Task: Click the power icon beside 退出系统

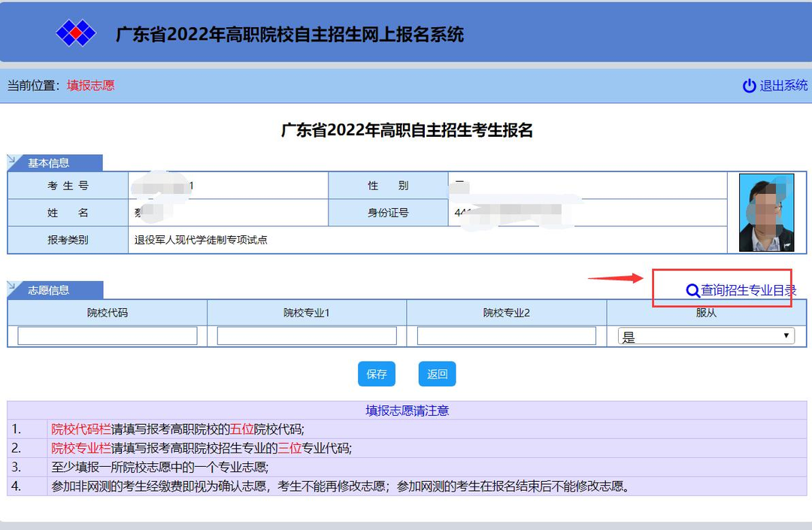Action: tap(749, 86)
